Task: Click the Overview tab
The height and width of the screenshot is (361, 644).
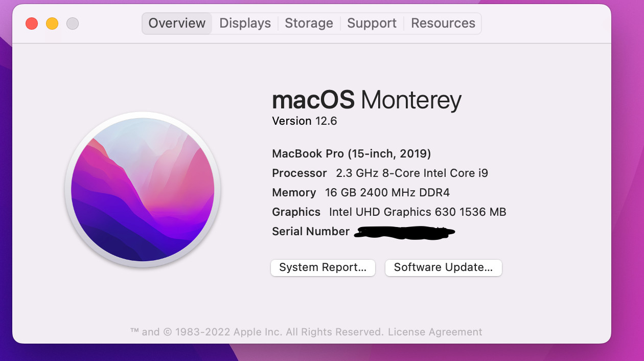Action: (x=177, y=24)
